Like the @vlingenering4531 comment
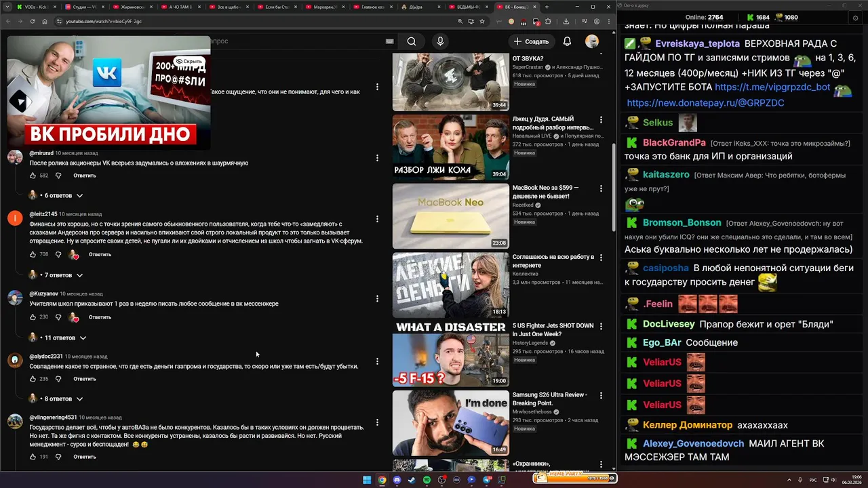This screenshot has width=868, height=488. [x=33, y=457]
